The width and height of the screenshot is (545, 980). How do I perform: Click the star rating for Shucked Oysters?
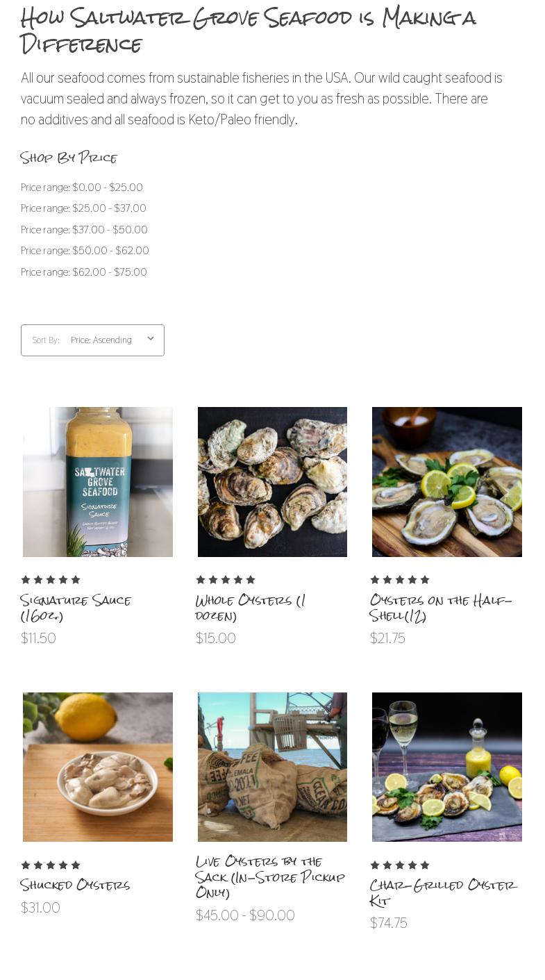(x=51, y=865)
